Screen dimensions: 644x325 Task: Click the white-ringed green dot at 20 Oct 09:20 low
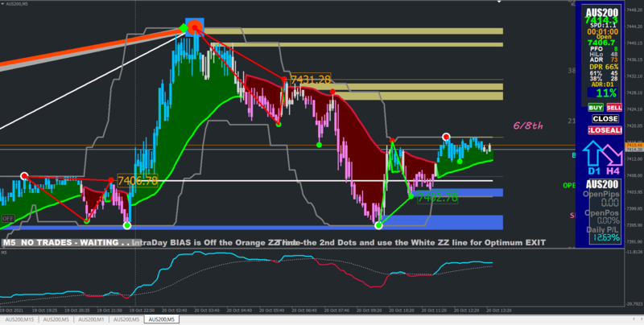coord(378,225)
